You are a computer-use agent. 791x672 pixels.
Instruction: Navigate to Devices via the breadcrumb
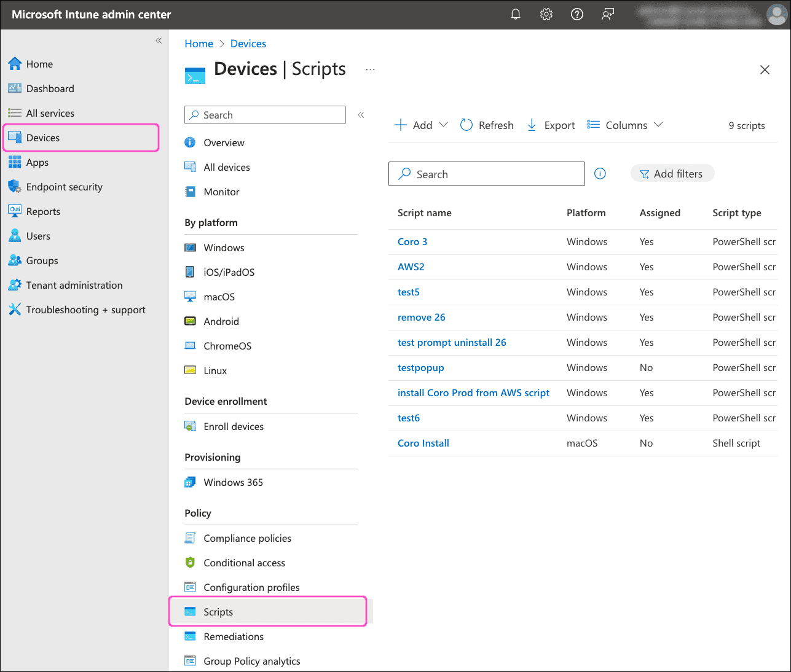click(x=248, y=43)
